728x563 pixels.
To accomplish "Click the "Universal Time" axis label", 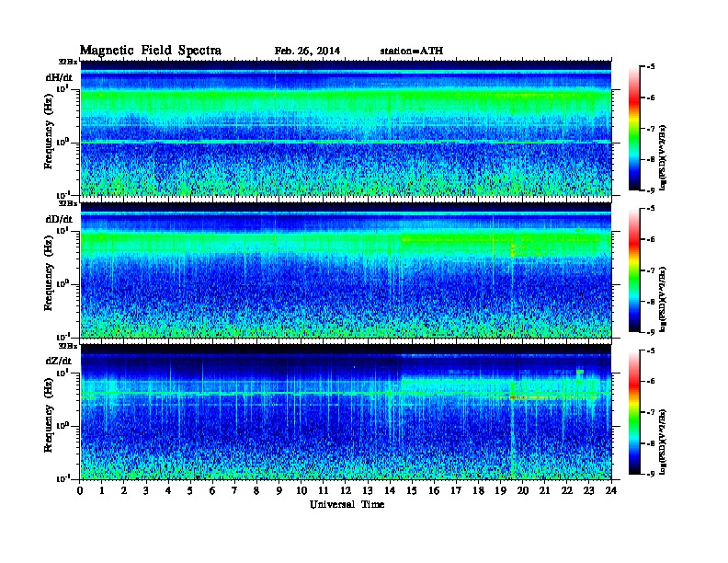I will (347, 504).
